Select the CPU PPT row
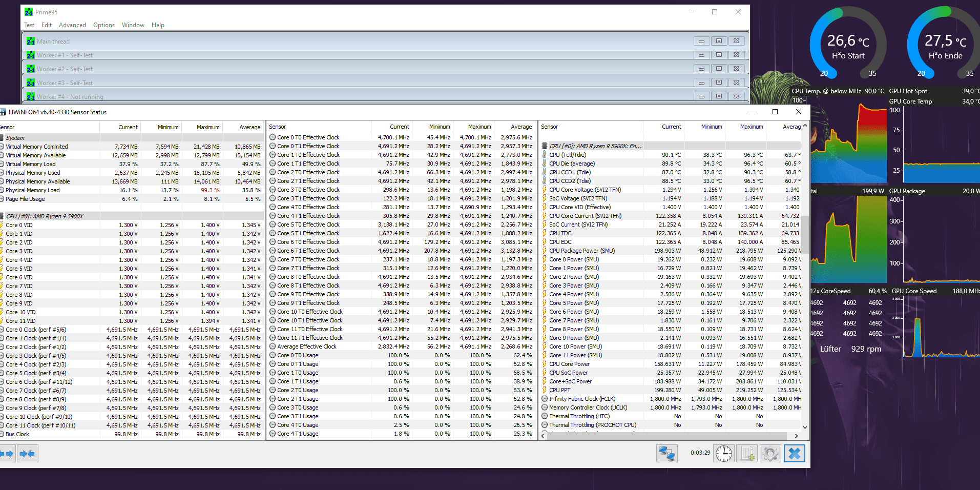 tap(671, 390)
